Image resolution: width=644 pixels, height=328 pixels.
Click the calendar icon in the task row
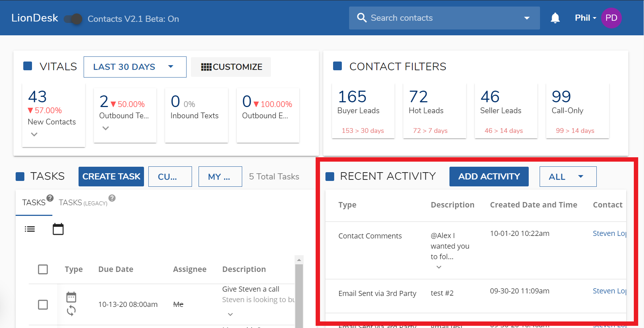(x=71, y=297)
